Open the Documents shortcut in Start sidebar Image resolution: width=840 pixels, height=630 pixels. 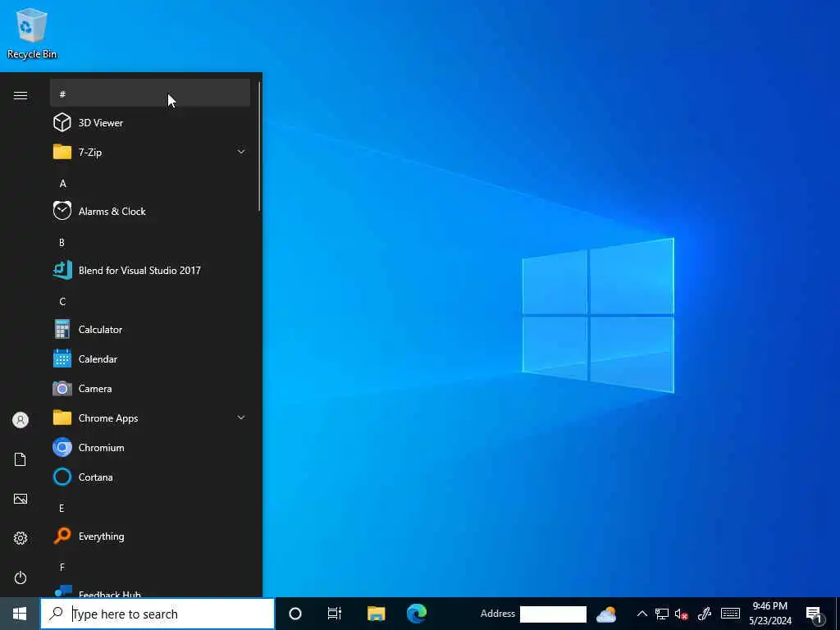coord(21,459)
